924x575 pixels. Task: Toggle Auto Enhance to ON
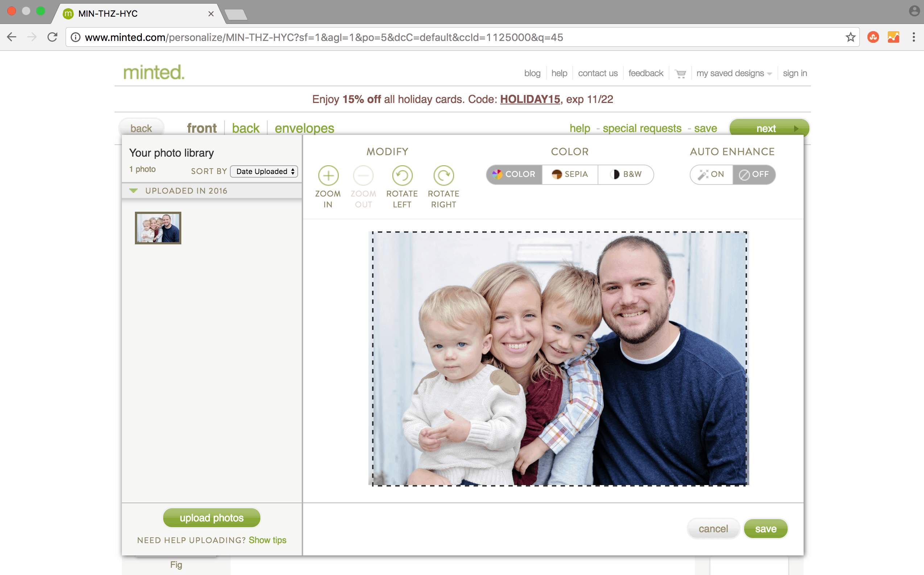(x=712, y=174)
